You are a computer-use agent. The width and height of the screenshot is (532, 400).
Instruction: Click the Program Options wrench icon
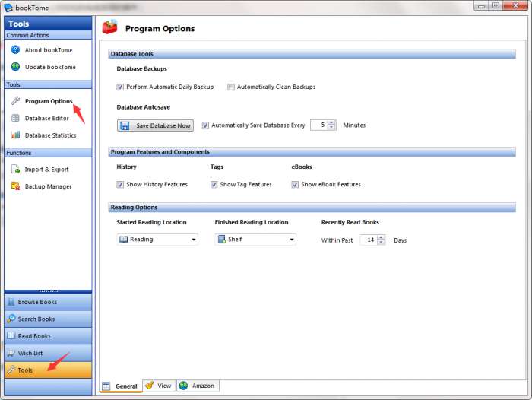point(15,100)
